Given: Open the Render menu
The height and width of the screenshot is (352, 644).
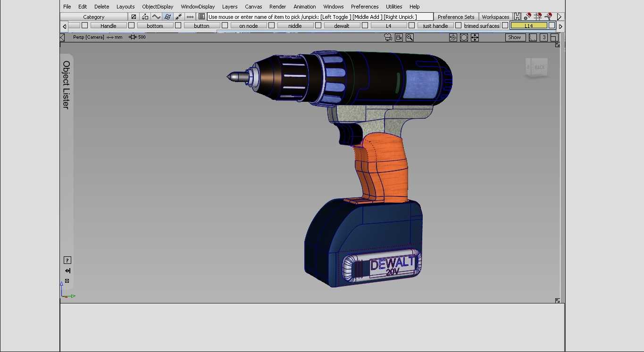Looking at the screenshot, I should pyautogui.click(x=277, y=7).
